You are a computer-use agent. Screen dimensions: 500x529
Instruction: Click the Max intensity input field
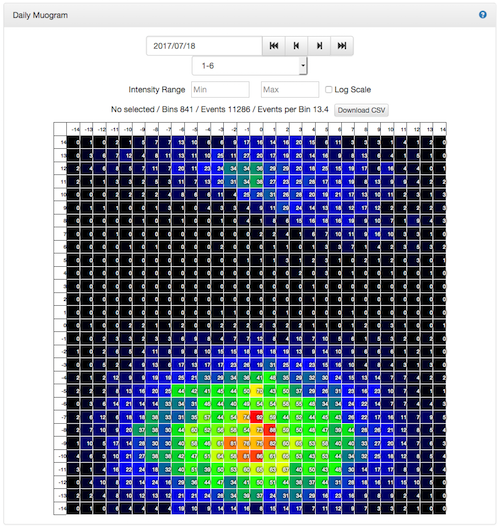(290, 89)
